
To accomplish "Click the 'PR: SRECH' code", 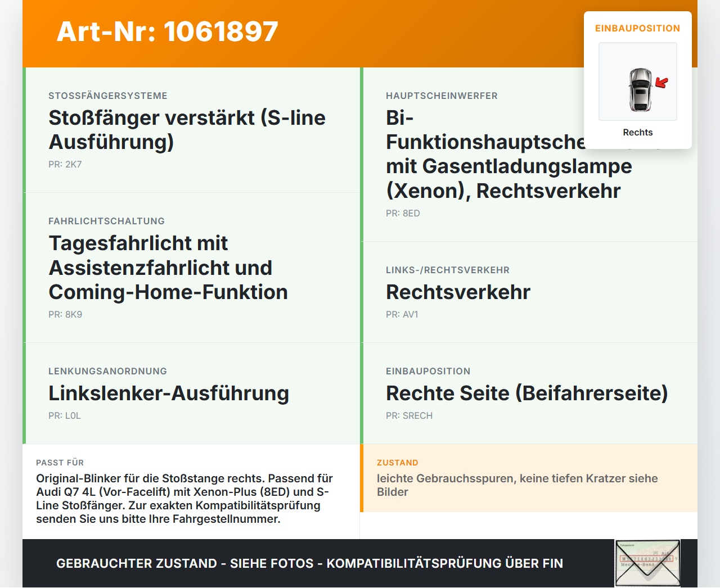I will click(x=409, y=415).
